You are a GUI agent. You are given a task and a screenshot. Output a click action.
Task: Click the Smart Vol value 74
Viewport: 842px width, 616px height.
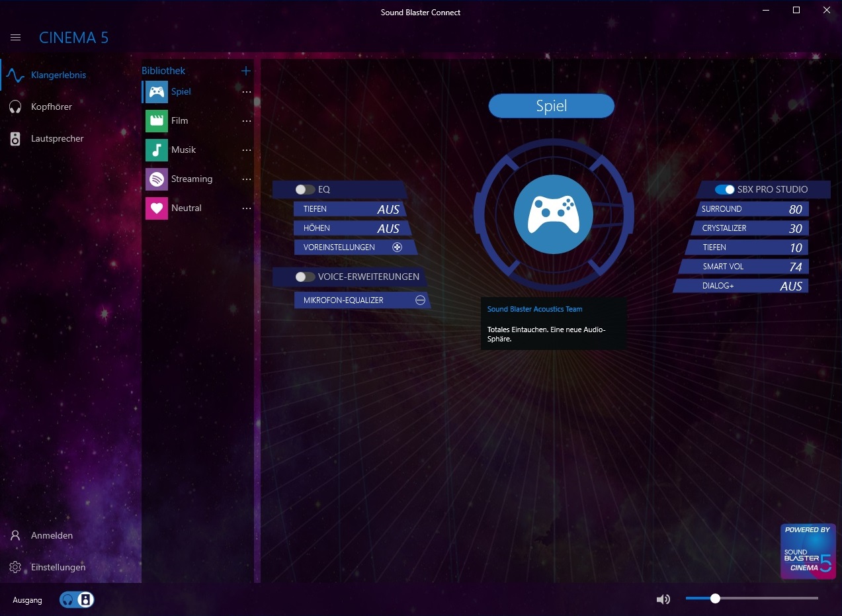tap(795, 267)
